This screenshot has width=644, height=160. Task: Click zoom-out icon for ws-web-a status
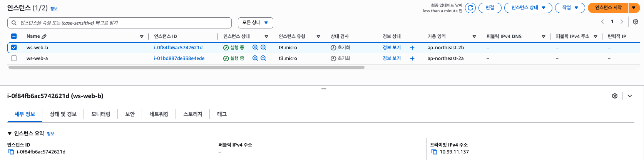click(x=263, y=58)
